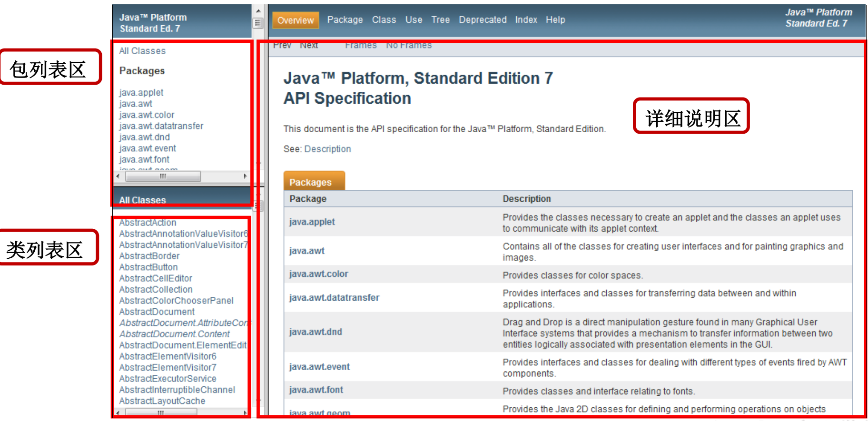
Task: Click All Classes link in package list frame
Action: [142, 51]
